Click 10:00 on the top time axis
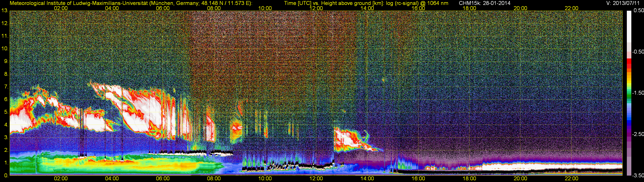The height and width of the screenshot is (182, 644). (265, 8)
